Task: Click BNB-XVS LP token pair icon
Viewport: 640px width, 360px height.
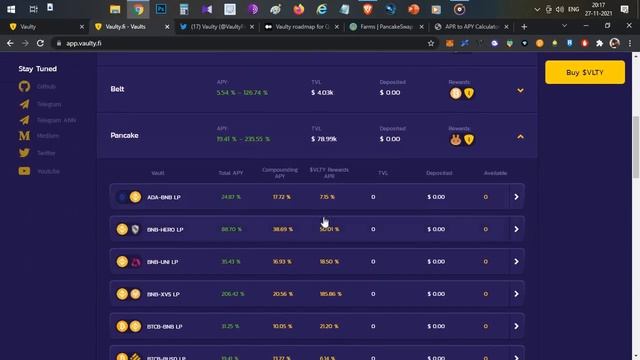Action: 129,294
